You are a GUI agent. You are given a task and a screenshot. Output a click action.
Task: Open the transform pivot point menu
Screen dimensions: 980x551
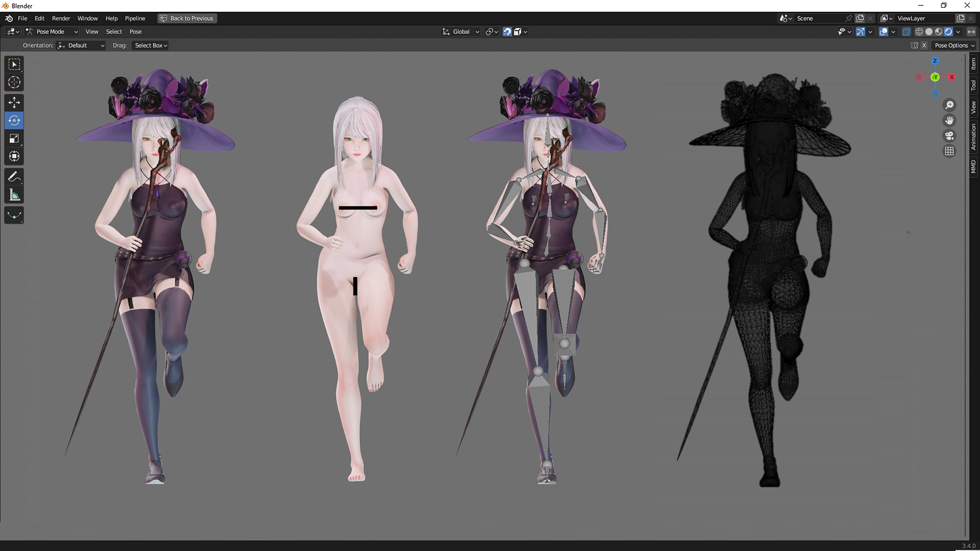pos(491,31)
